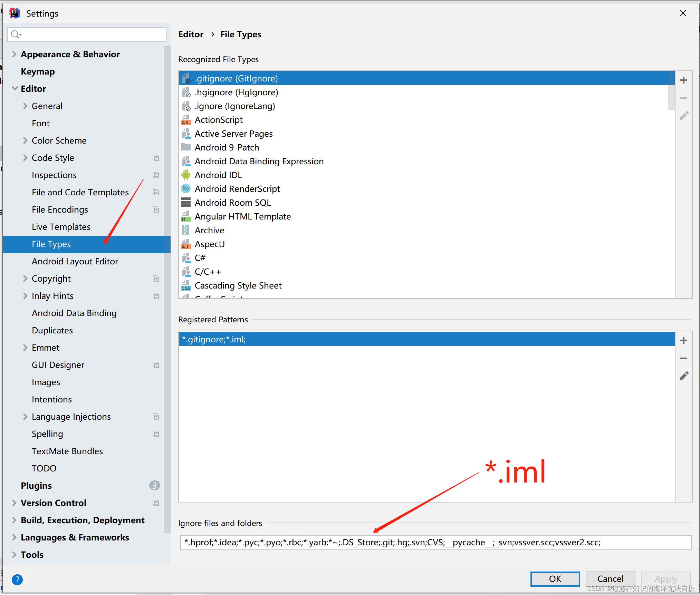The width and height of the screenshot is (700, 595).
Task: Expand the Version Control section
Action: pyautogui.click(x=15, y=503)
